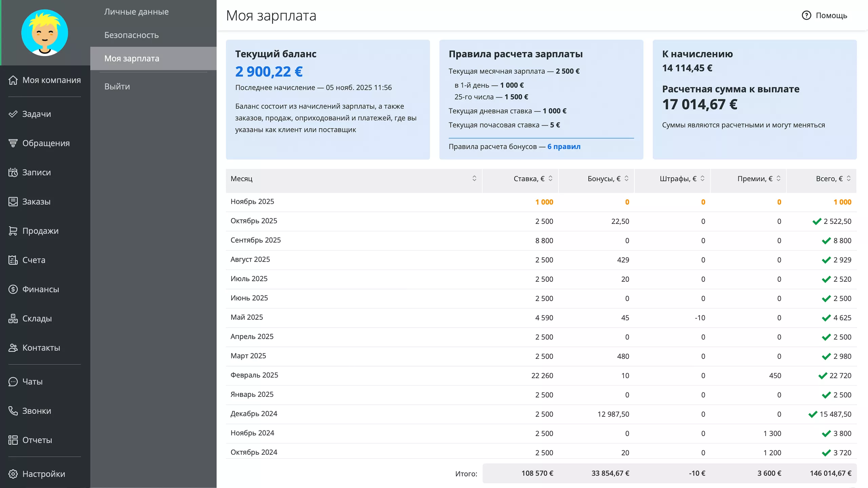Open Sales via shopping cart icon
This screenshot has width=868, height=488.
13,231
